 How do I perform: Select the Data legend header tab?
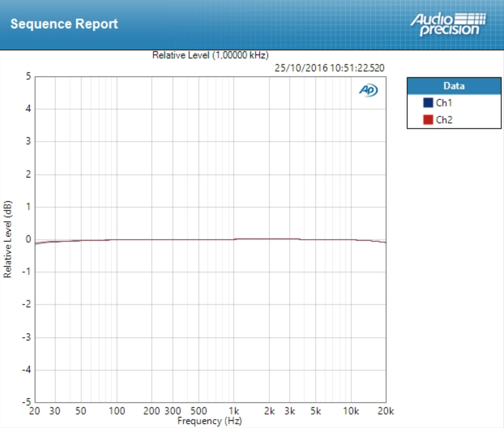click(x=453, y=86)
